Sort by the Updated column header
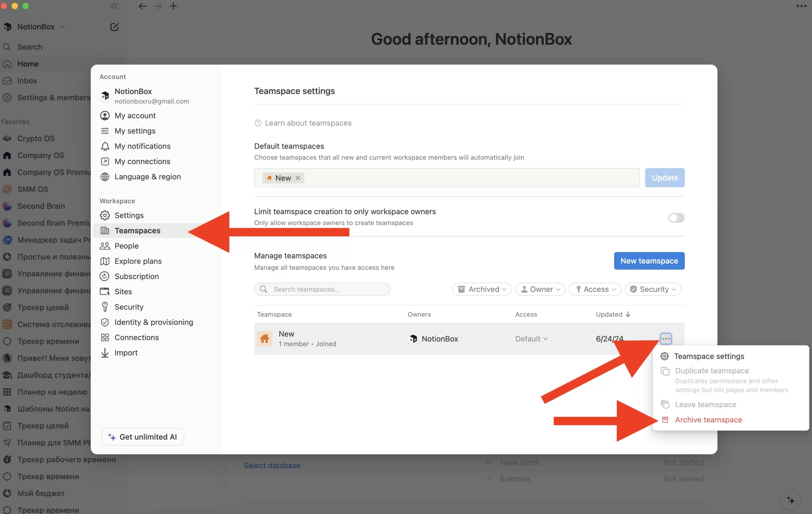The image size is (812, 514). tap(613, 314)
